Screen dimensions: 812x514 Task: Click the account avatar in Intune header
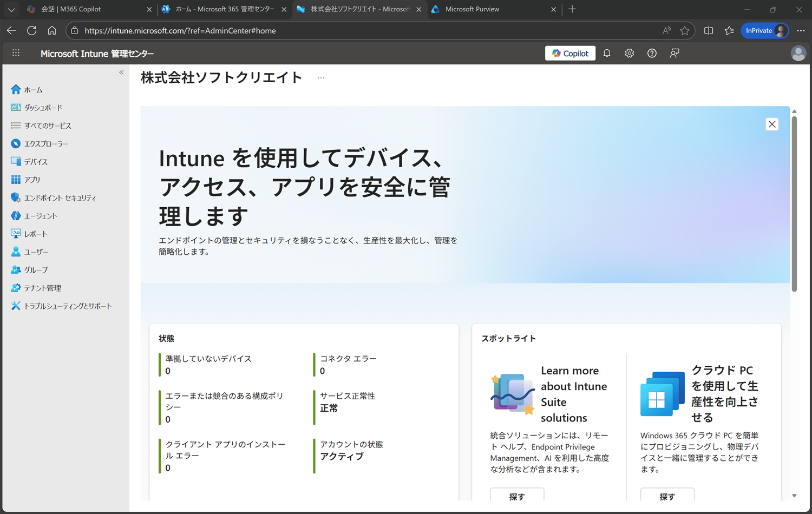(x=798, y=53)
